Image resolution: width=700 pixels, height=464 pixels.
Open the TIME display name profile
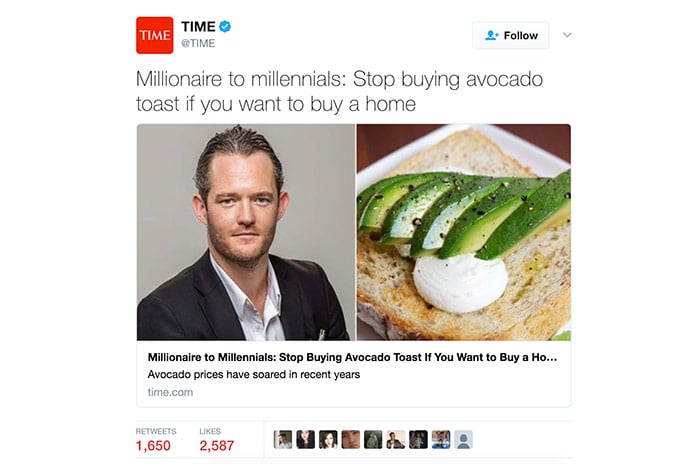198,27
